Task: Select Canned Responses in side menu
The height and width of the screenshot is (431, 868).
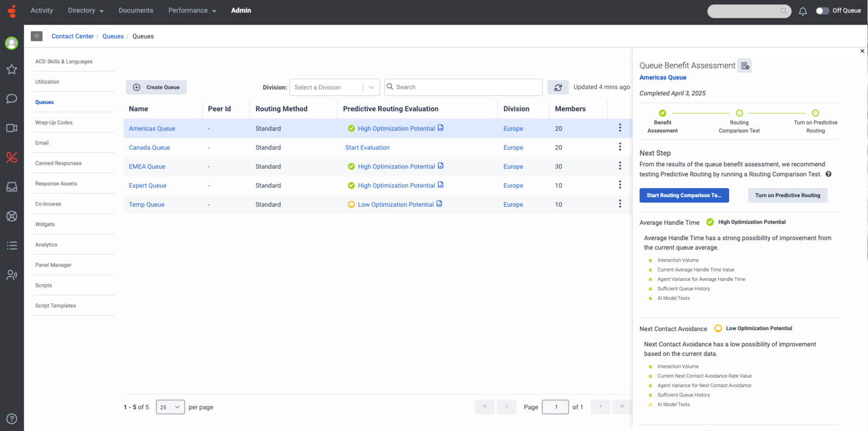Action: pos(59,163)
